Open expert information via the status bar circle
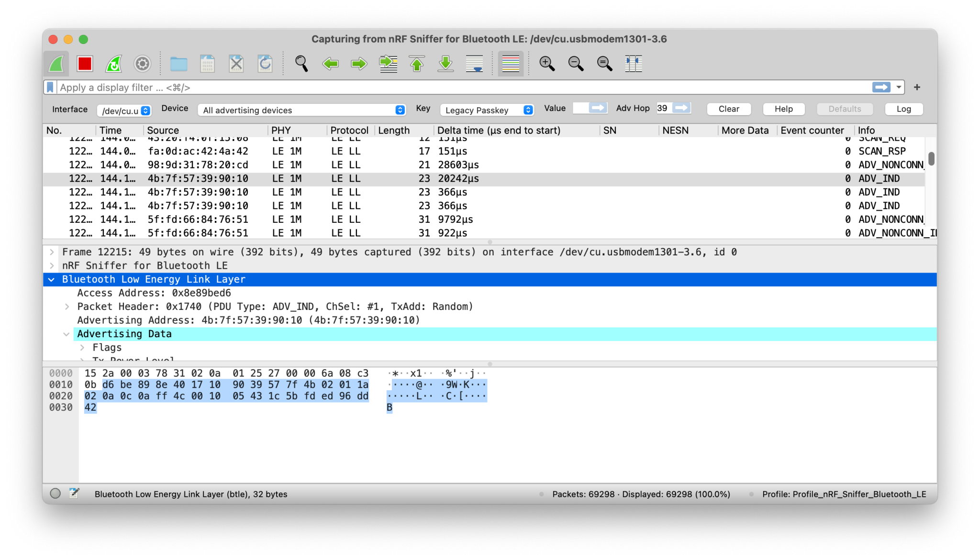Viewport: 980px width, 560px height. [x=55, y=494]
